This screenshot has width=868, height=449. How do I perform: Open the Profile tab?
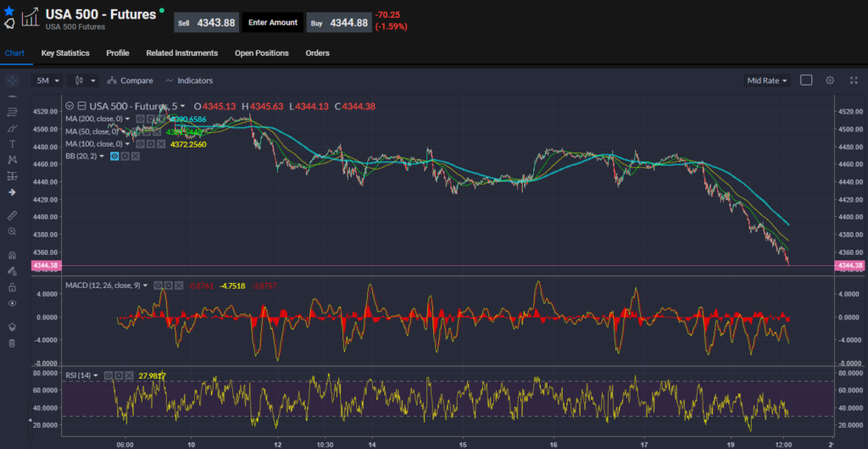(118, 53)
